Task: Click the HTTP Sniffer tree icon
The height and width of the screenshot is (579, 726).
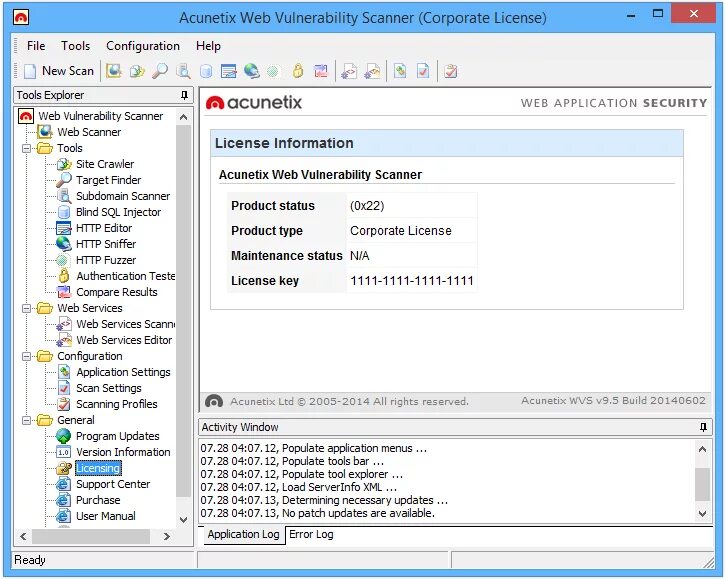Action: coord(63,243)
